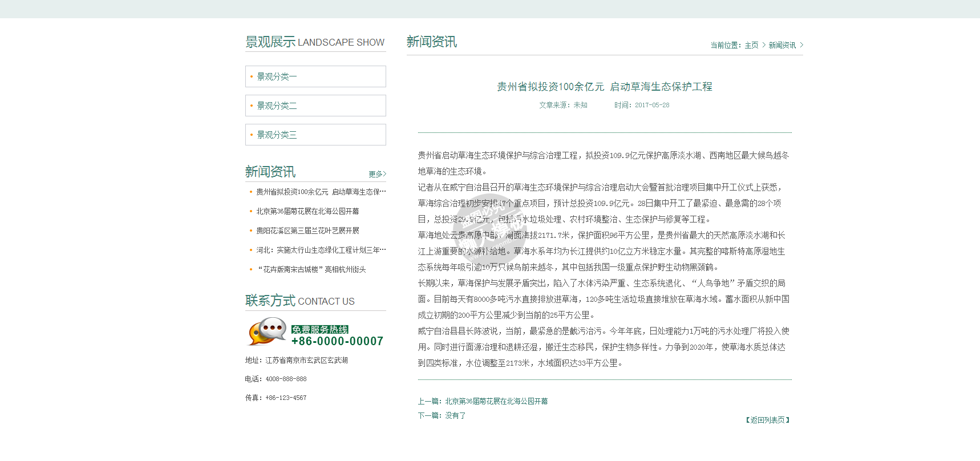Click the chat bubble hotline icon
Image resolution: width=980 pixels, height=461 pixels.
tap(267, 331)
